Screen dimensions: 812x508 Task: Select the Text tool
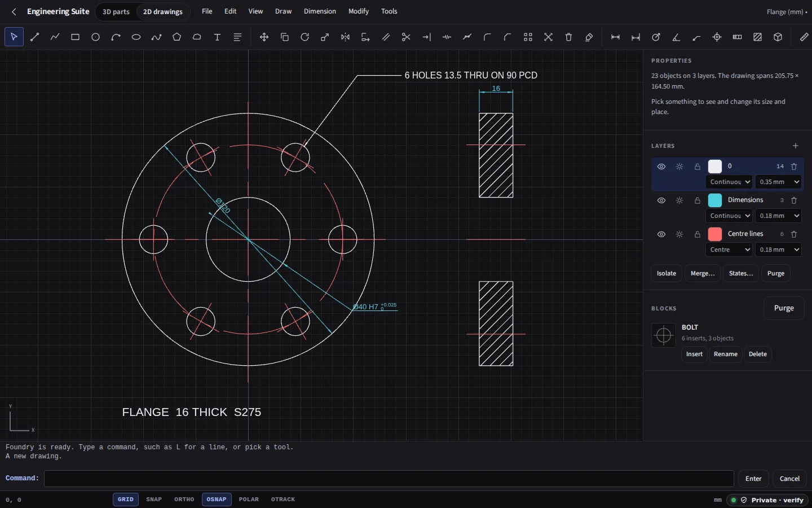(217, 37)
